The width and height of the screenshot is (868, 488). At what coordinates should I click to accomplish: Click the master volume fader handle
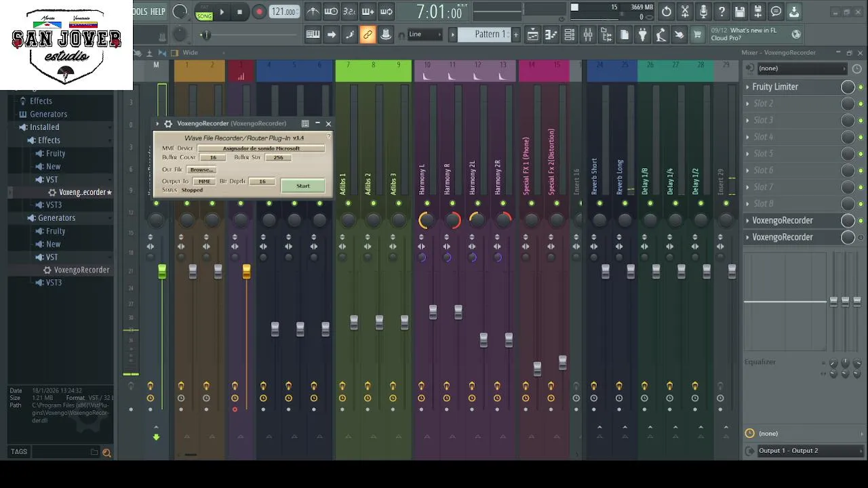(x=162, y=272)
